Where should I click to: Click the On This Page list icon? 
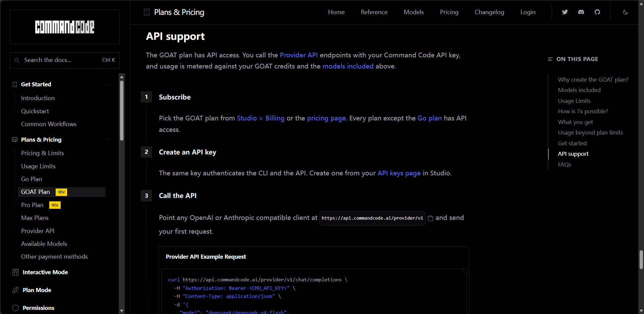tap(550, 59)
